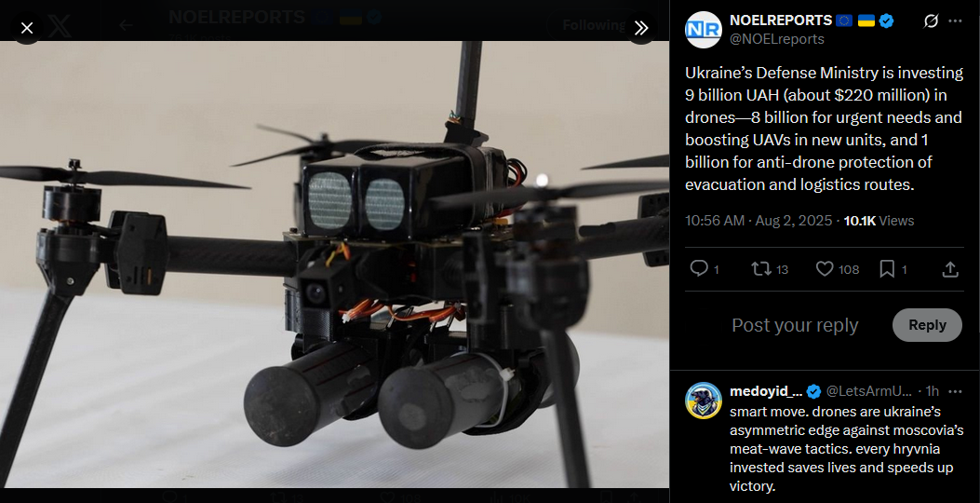
Task: Open more options on medoyid's reply
Action: (x=955, y=391)
